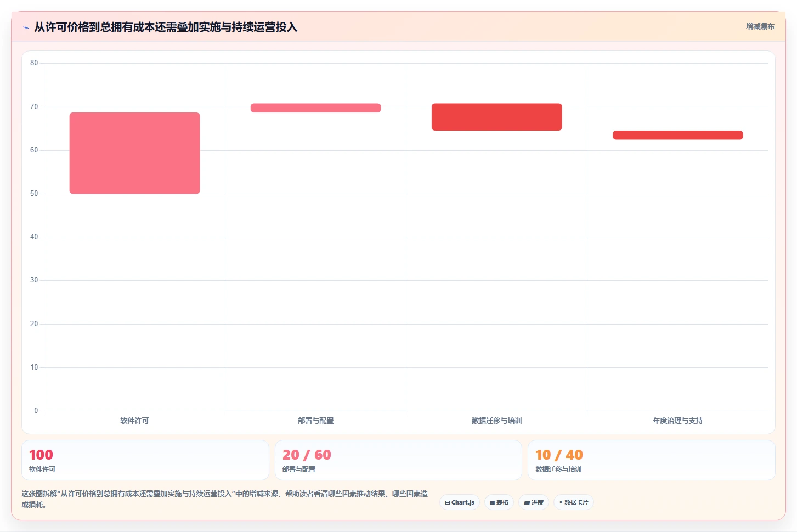
Task: Select the 年度治理与支持 waterfall bar
Action: (677, 135)
